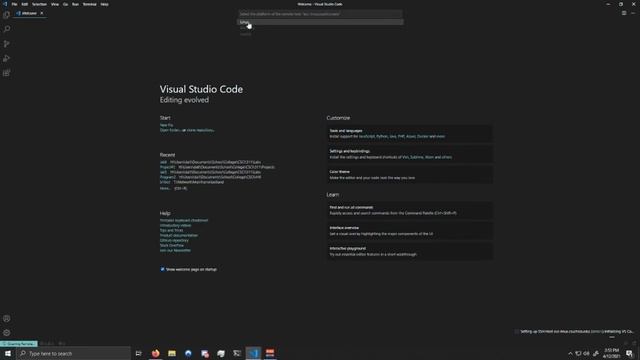Open the editor More Actions ellipsis
This screenshot has height=360, width=640.
coord(633,13)
